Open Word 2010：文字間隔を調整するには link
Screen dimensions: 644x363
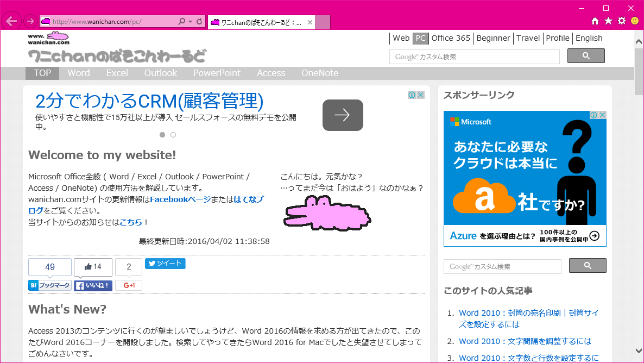(525, 341)
